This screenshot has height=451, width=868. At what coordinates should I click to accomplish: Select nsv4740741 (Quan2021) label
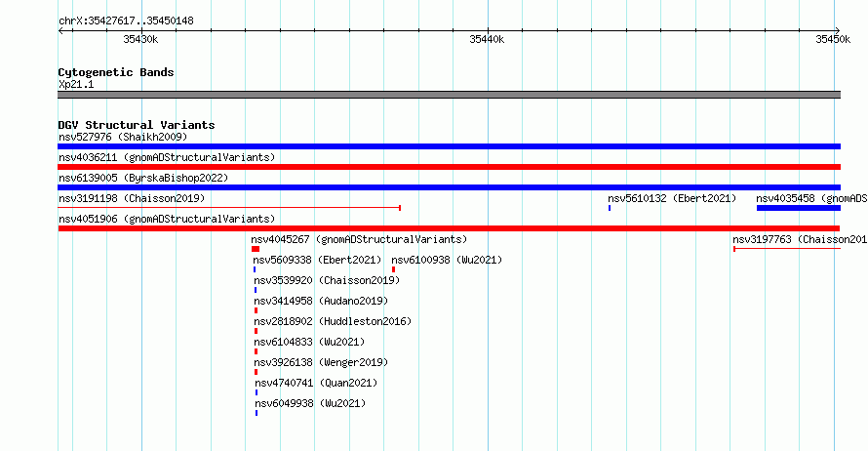[316, 383]
